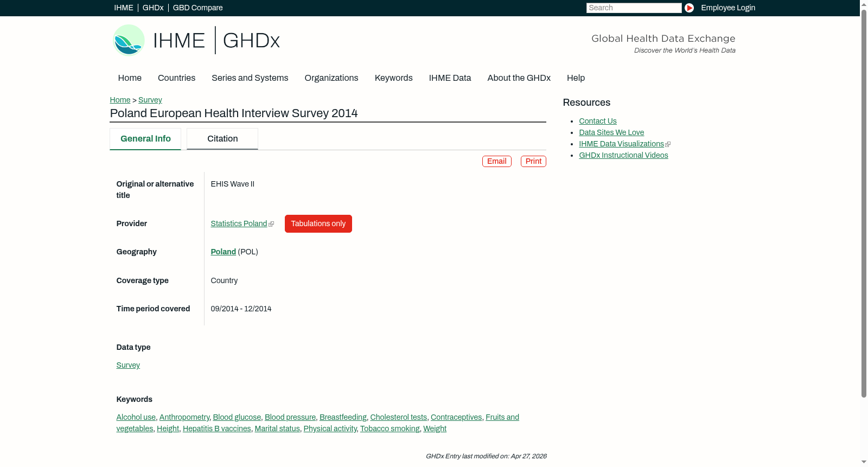This screenshot has width=868, height=467.
Task: Click the GHDx wordmark logo
Action: point(251,41)
